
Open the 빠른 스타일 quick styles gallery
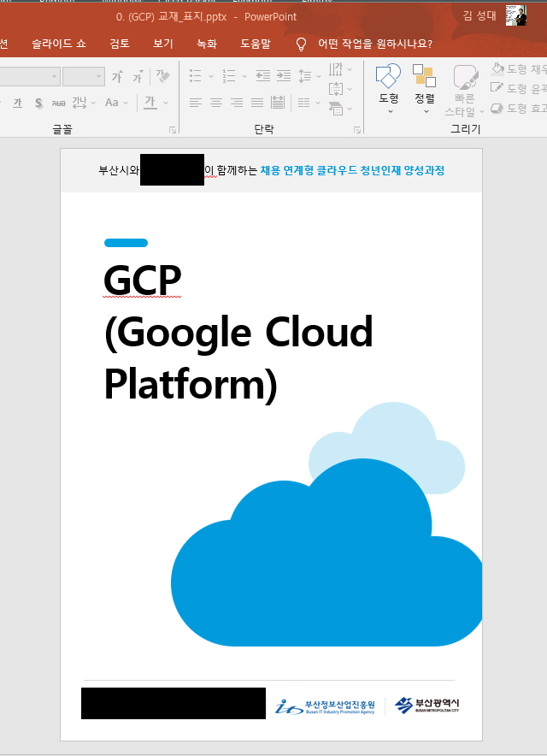465,91
